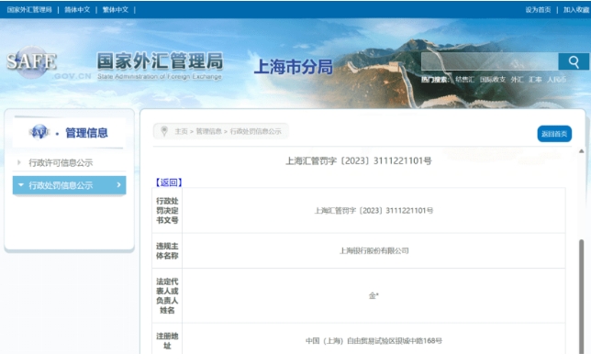Click the label 法定代表人或负责人姓名
591x364 pixels.
click(167, 295)
